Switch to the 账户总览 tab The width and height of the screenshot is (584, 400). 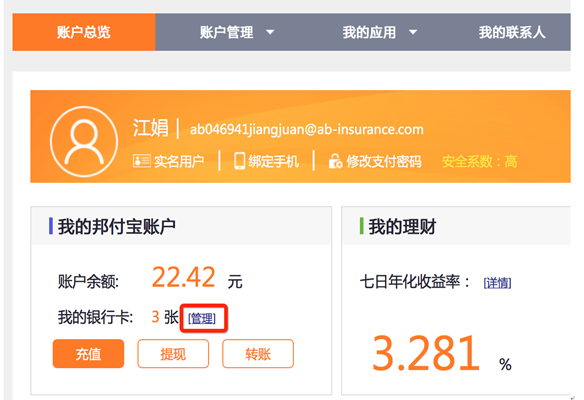point(84,32)
